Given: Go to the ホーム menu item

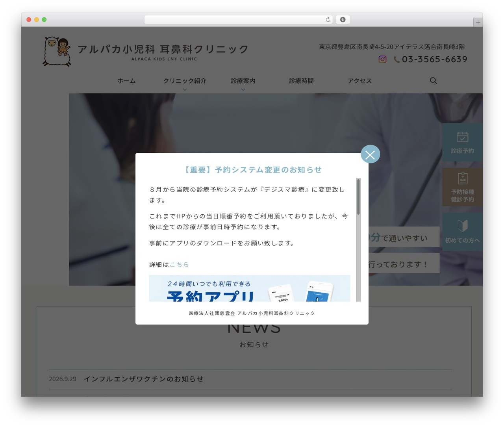Looking at the screenshot, I should click(126, 81).
